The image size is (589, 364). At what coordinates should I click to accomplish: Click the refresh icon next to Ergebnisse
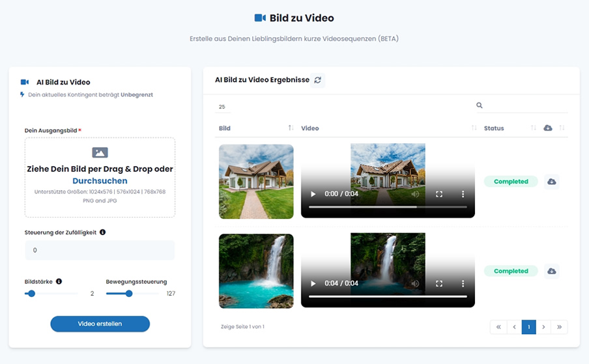317,80
